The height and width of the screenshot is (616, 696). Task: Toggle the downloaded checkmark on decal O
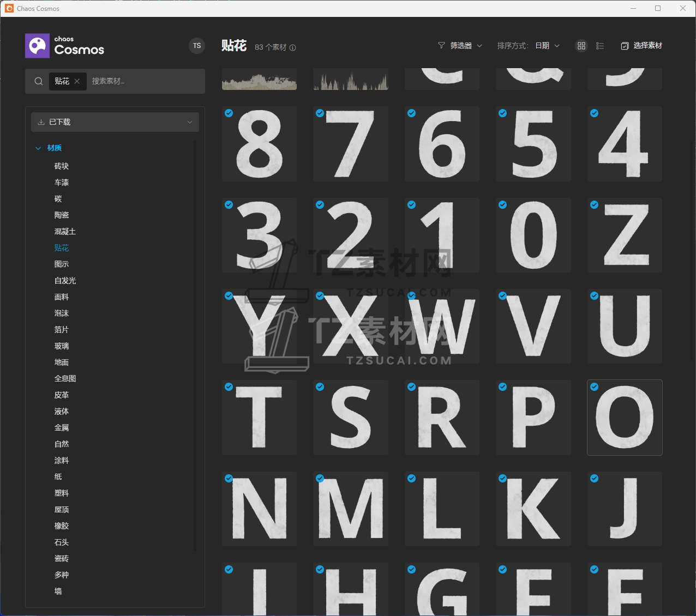point(595,387)
